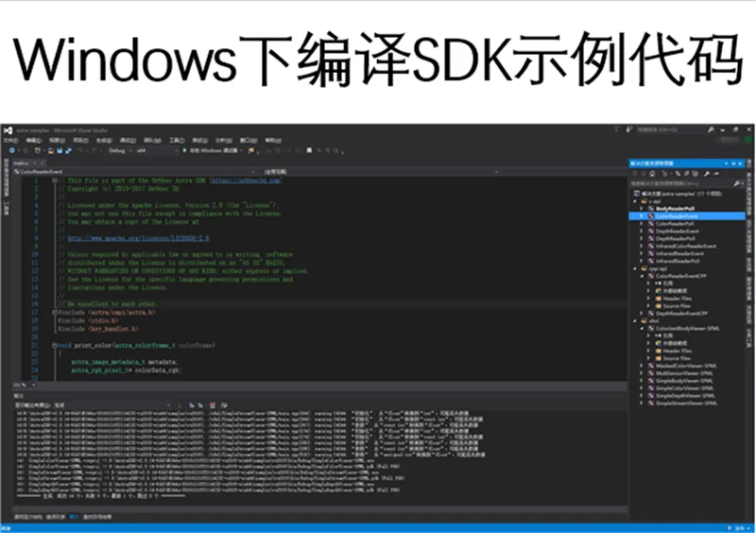Open the Debug configuration dropdown
The width and height of the screenshot is (756, 533).
(121, 151)
